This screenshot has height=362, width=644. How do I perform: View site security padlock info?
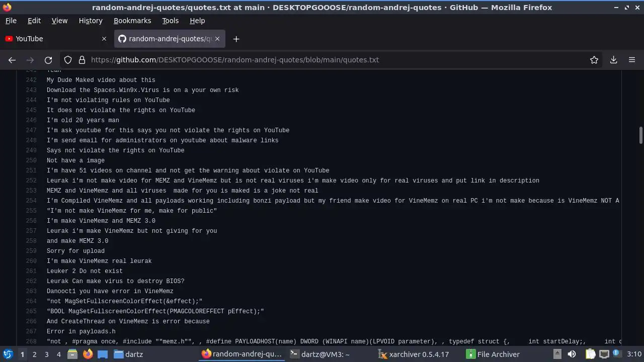82,60
